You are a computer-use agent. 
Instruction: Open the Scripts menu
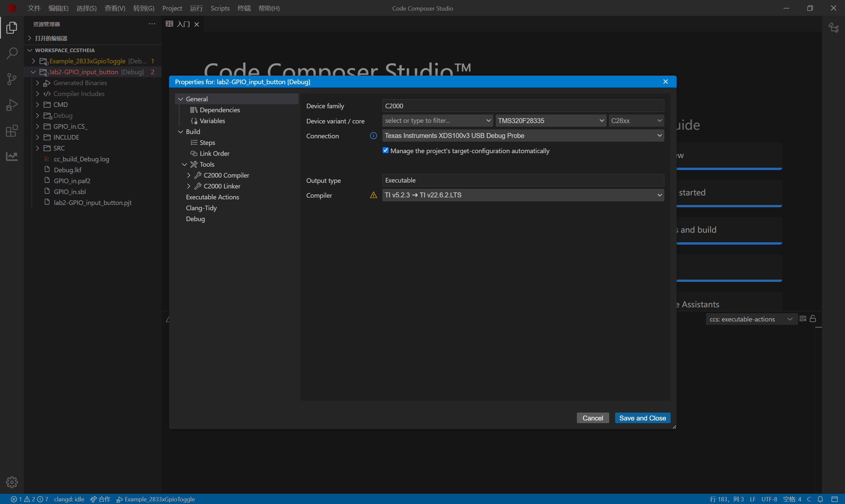[220, 8]
